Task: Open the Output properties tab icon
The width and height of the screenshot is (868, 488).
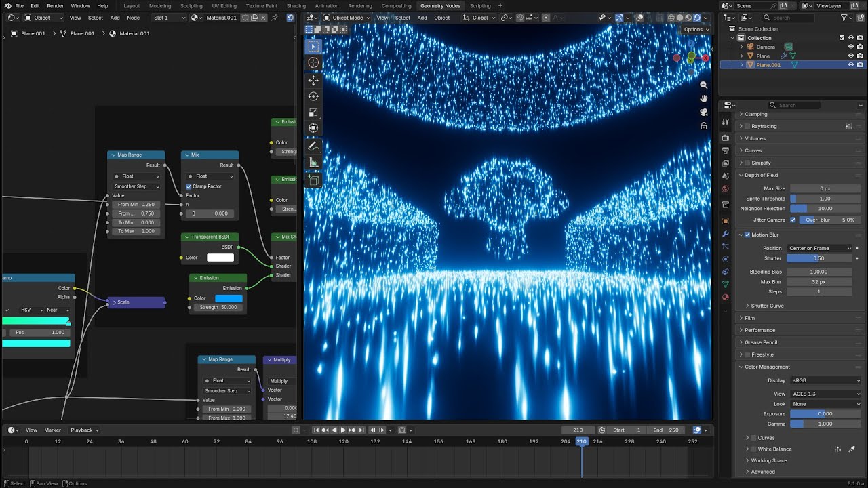Action: click(726, 150)
